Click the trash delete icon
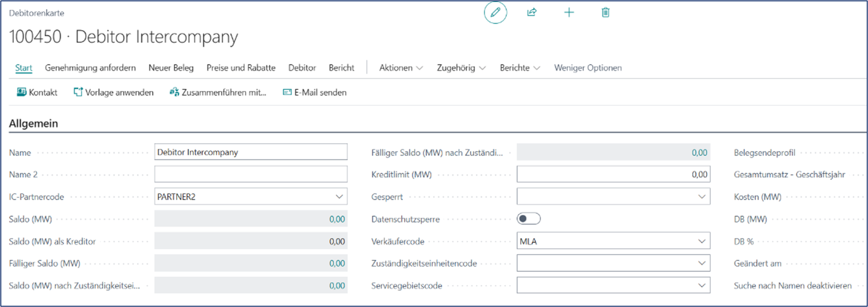The width and height of the screenshot is (868, 307). point(605,13)
